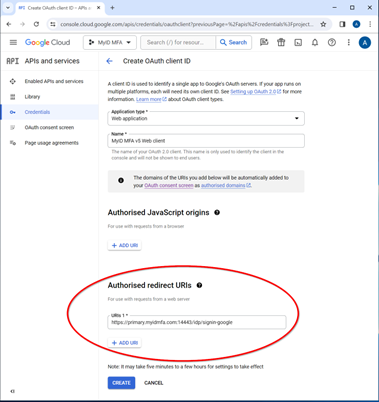
Task: Click the Name input field
Action: (206, 141)
